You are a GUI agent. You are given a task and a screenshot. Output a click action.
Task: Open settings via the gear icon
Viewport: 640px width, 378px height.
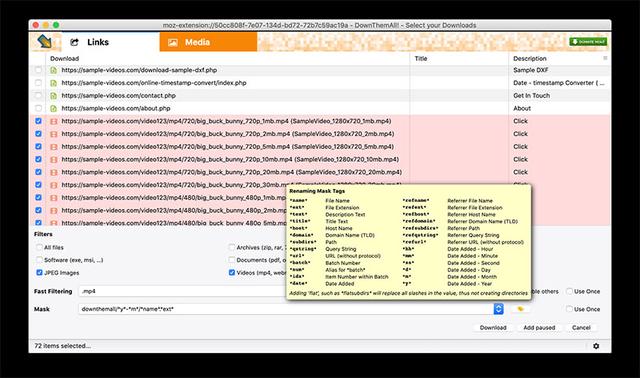tap(596, 346)
